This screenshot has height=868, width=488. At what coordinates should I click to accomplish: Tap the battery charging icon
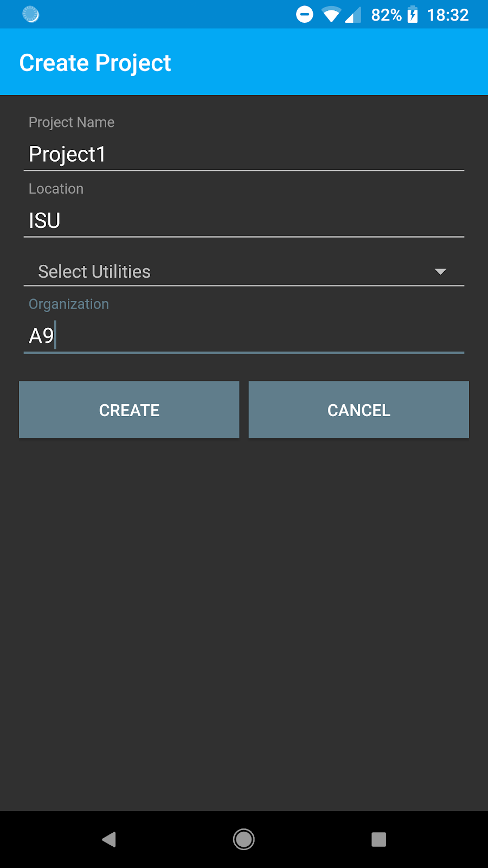[413, 15]
